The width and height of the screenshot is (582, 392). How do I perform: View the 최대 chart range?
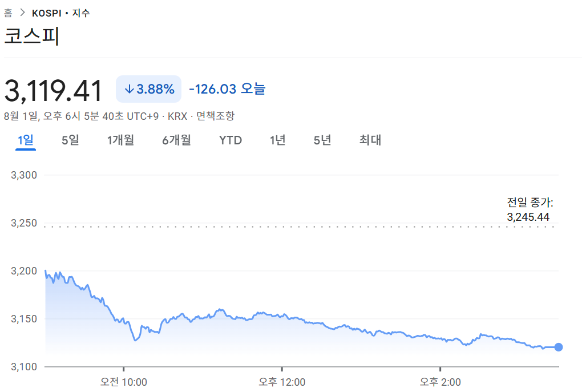coord(370,140)
